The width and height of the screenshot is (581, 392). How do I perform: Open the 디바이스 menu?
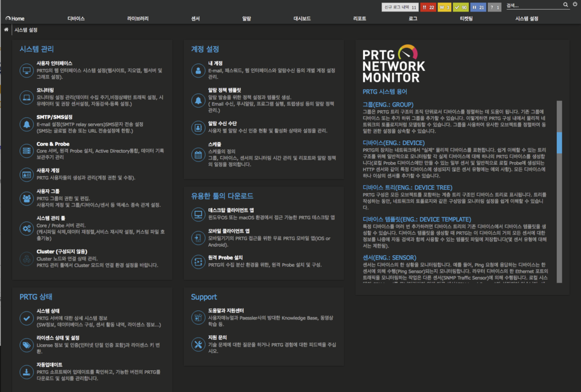point(76,19)
